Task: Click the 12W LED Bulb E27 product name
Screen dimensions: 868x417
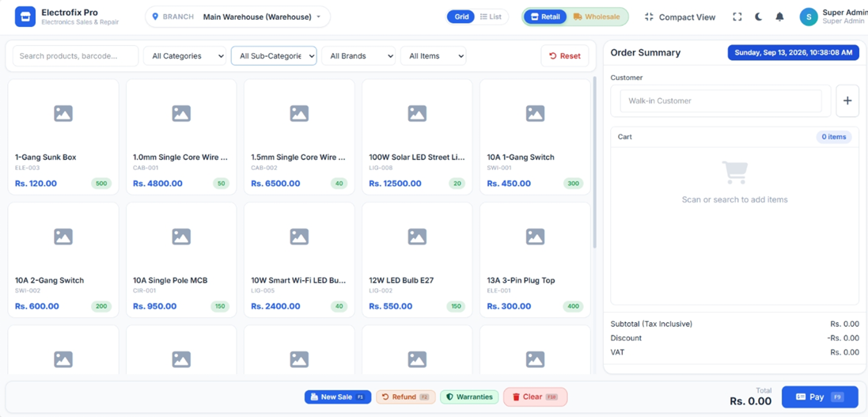Action: pos(401,280)
